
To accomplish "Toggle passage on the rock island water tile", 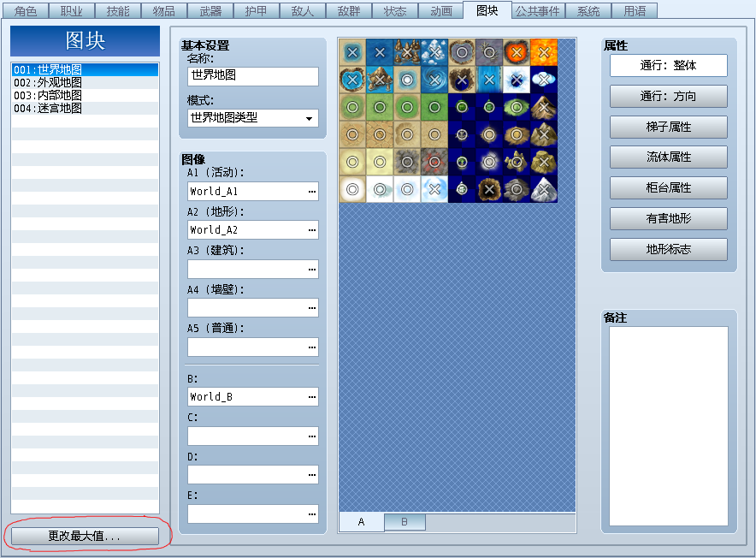I will pos(380,80).
